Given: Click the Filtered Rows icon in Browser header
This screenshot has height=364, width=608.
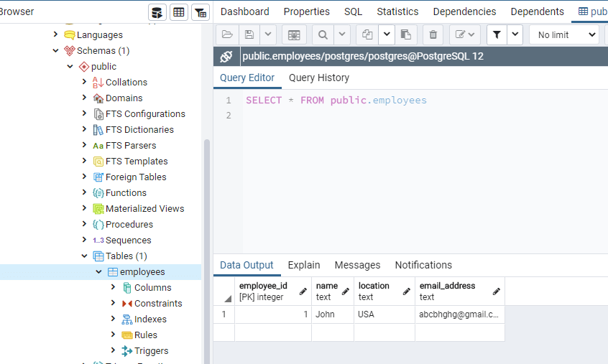Looking at the screenshot, I should point(201,12).
